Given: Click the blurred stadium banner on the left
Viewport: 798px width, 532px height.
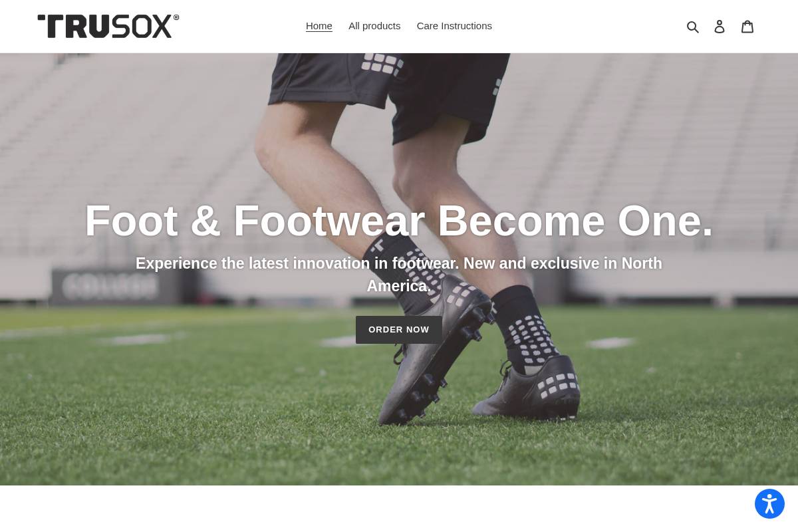Looking at the screenshot, I should pyautogui.click(x=110, y=287).
